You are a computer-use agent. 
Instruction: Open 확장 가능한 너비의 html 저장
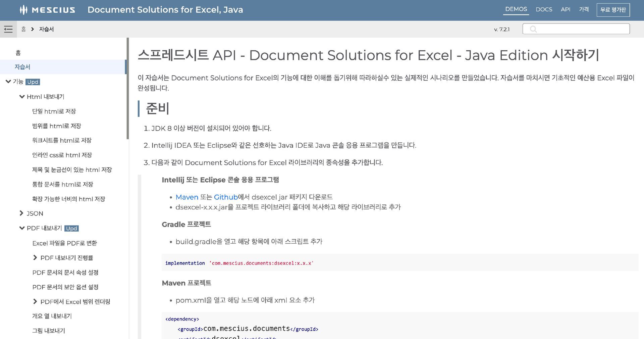69,199
